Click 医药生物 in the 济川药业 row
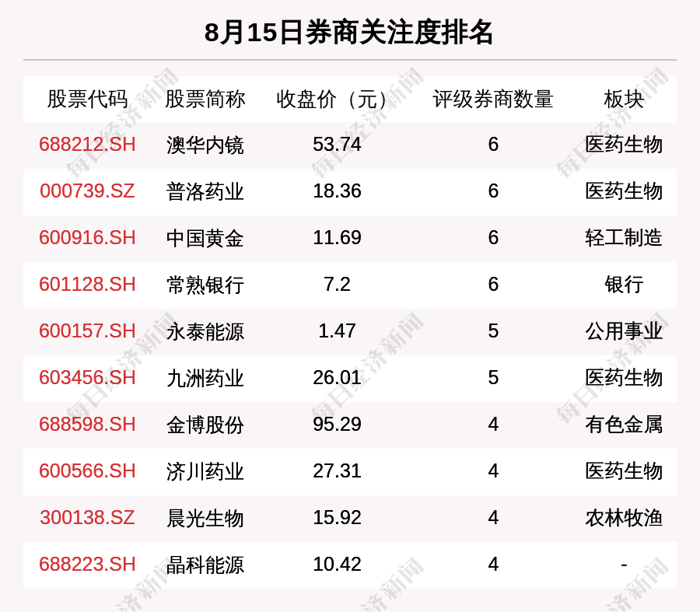Image resolution: width=700 pixels, height=612 pixels. (624, 471)
